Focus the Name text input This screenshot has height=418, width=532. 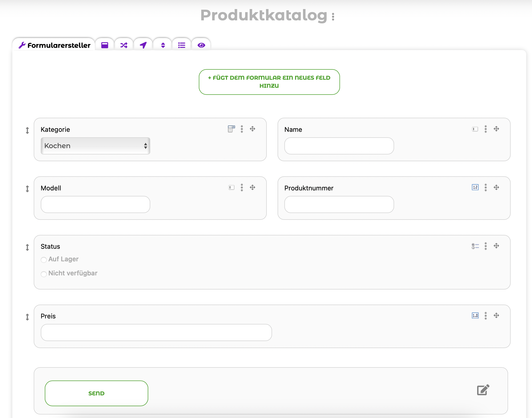click(x=339, y=146)
